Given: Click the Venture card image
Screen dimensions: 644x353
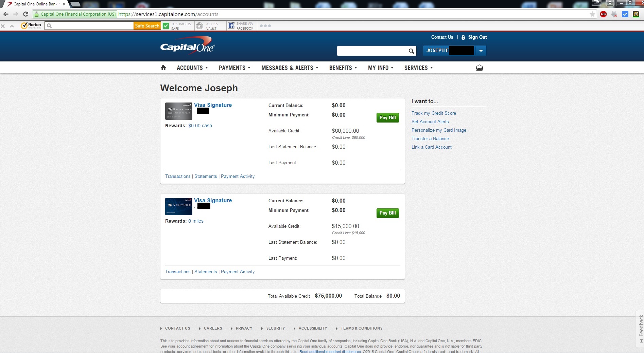Looking at the screenshot, I should 179,206.
